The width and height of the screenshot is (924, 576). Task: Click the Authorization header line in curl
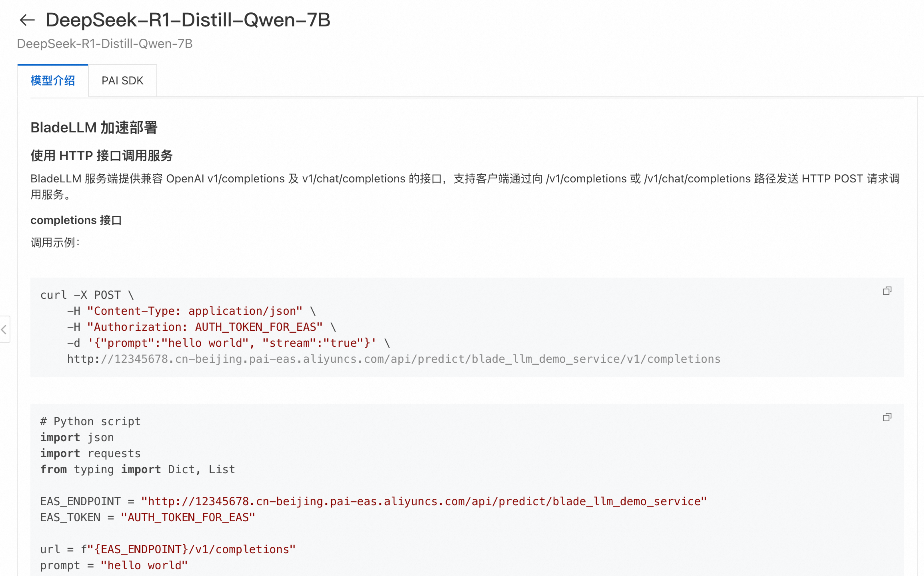coord(202,327)
